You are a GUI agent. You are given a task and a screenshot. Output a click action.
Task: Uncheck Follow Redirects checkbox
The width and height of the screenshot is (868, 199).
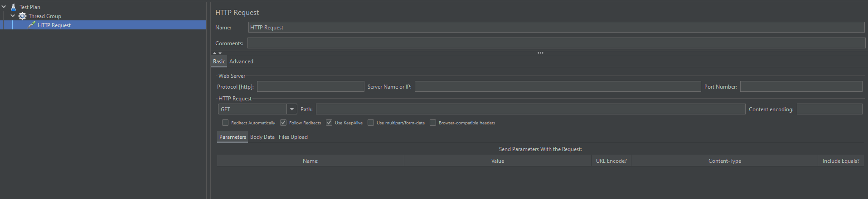pyautogui.click(x=283, y=123)
